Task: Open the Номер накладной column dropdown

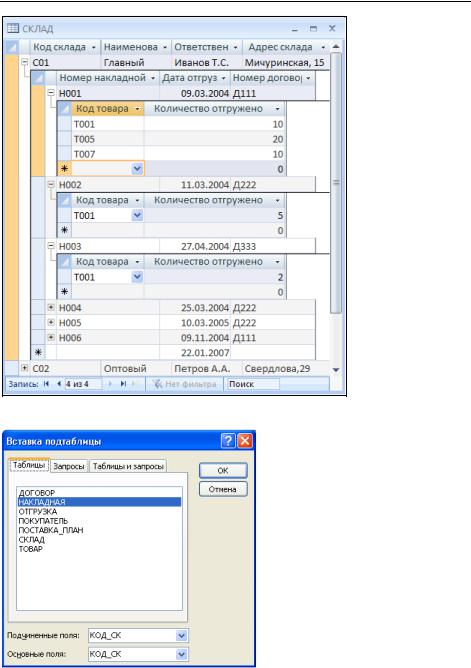Action: pos(153,78)
